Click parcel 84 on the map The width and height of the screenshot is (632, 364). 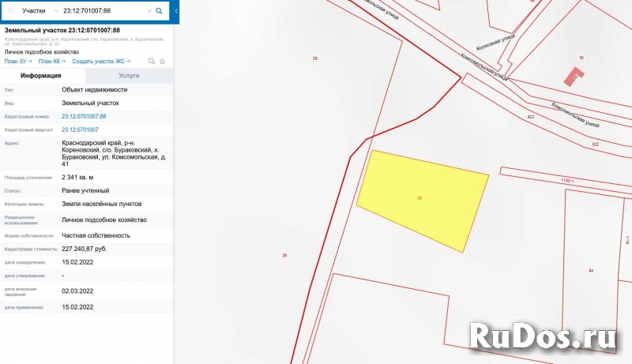pyautogui.click(x=591, y=271)
